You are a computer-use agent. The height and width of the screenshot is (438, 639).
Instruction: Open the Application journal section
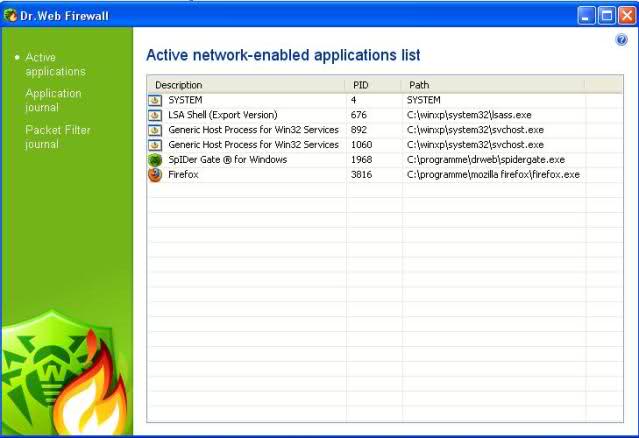(53, 100)
